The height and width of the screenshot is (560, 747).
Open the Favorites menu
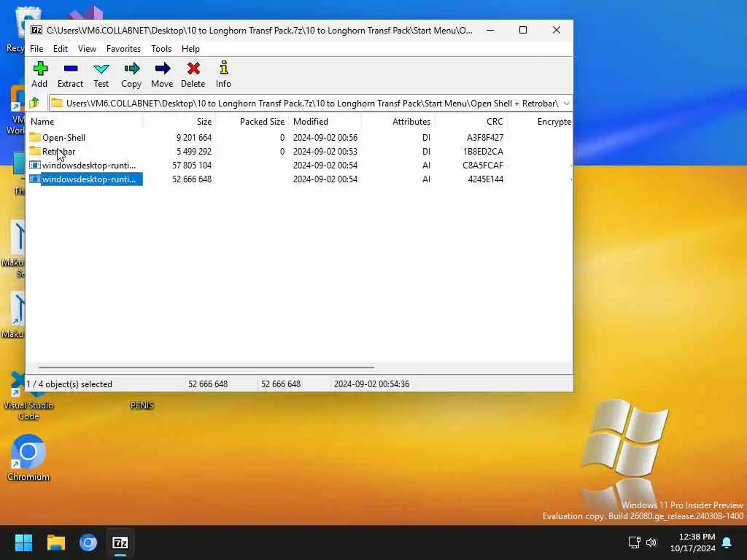tap(123, 49)
